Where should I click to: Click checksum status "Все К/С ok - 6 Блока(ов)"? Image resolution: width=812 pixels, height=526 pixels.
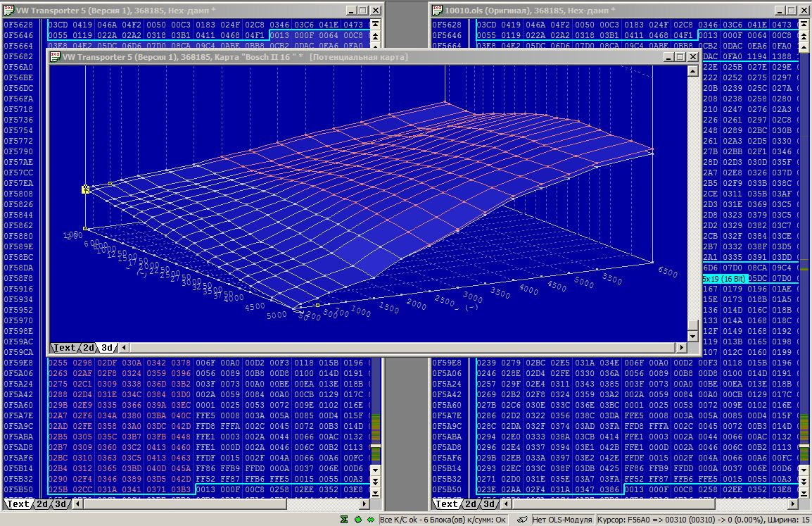[443, 519]
